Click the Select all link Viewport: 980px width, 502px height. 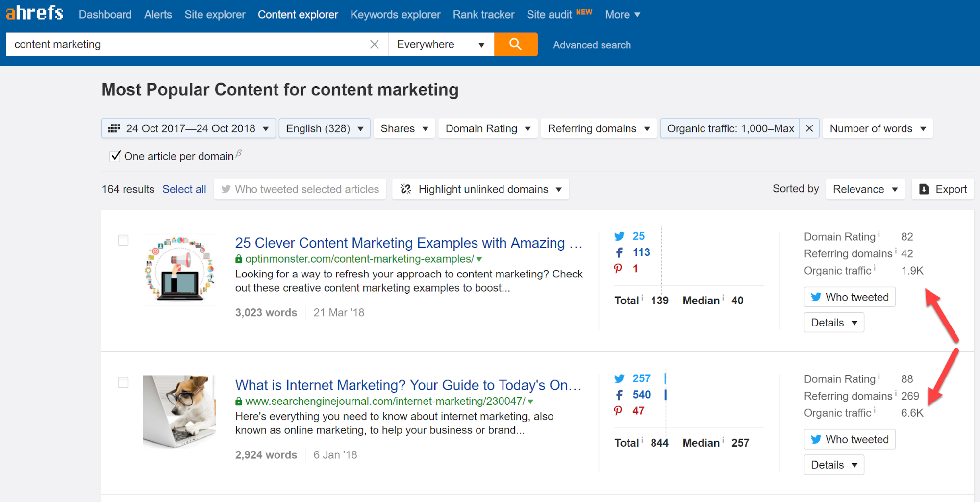point(184,189)
